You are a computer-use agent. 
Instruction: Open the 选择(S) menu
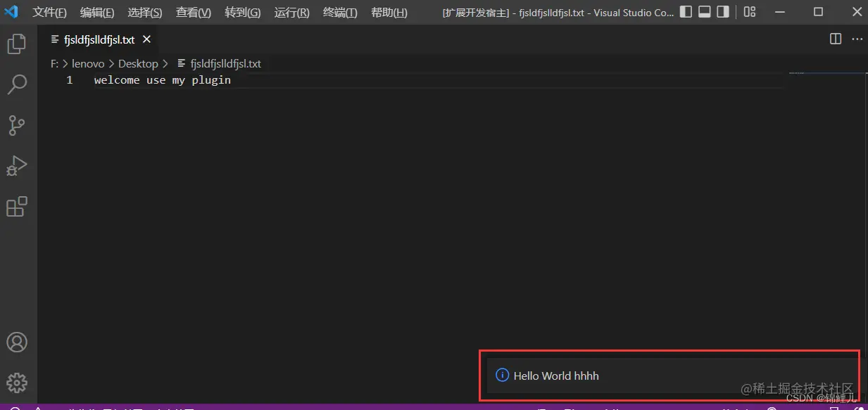[145, 13]
